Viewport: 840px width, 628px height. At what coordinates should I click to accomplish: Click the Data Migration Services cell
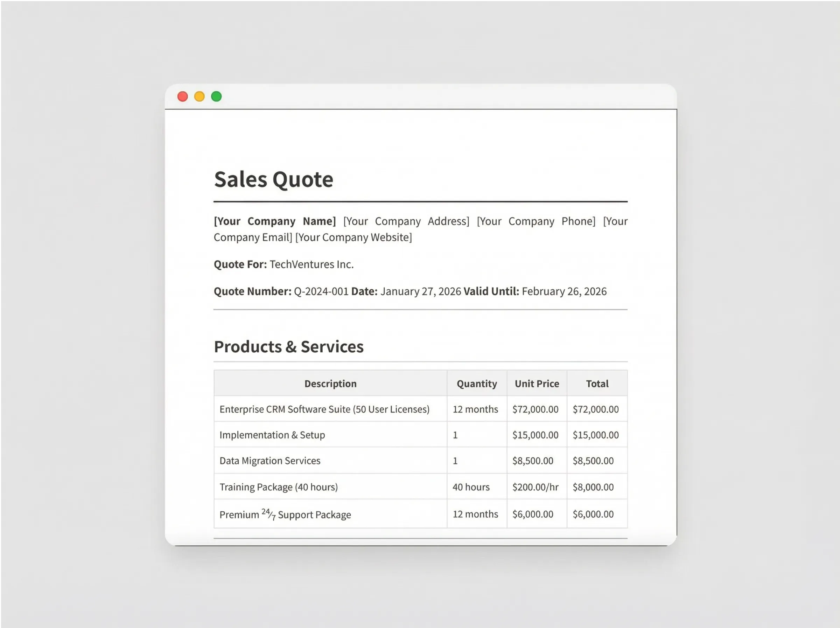[x=270, y=461]
